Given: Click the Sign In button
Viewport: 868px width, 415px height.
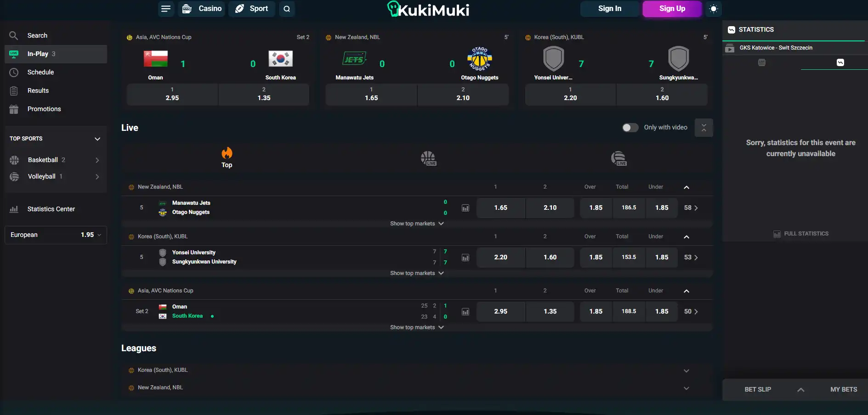Looking at the screenshot, I should pyautogui.click(x=610, y=9).
